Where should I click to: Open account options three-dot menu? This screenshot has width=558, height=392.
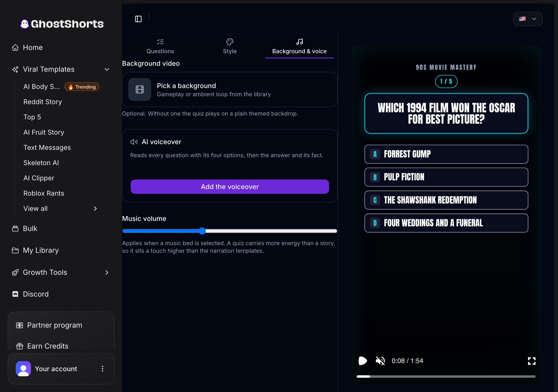(x=102, y=369)
